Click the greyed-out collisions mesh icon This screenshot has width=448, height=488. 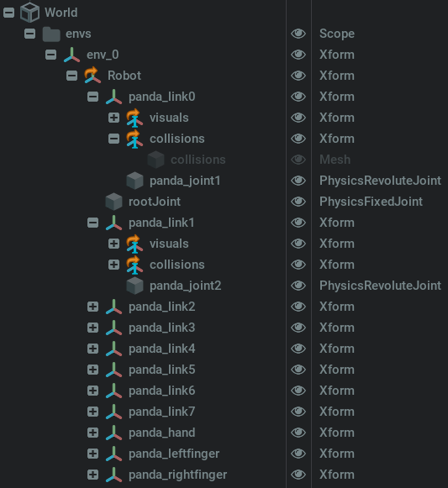[155, 160]
